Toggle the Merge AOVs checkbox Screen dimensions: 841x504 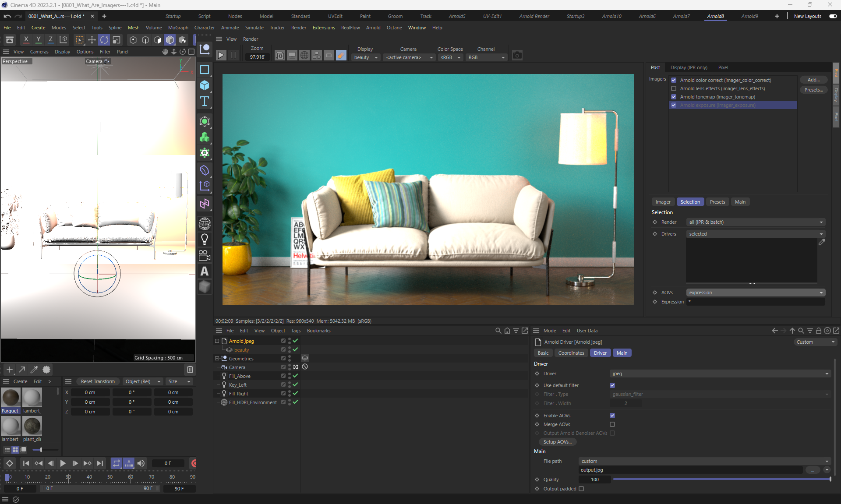tap(612, 424)
